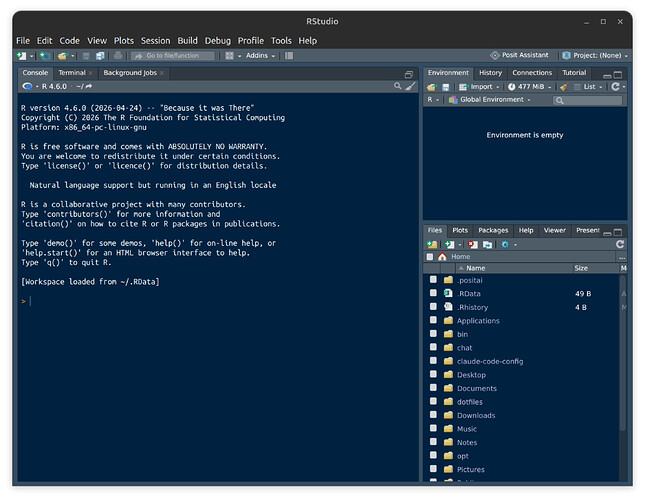Switch to the Terminal tab
Screen dimensions: 645x500
tap(72, 73)
